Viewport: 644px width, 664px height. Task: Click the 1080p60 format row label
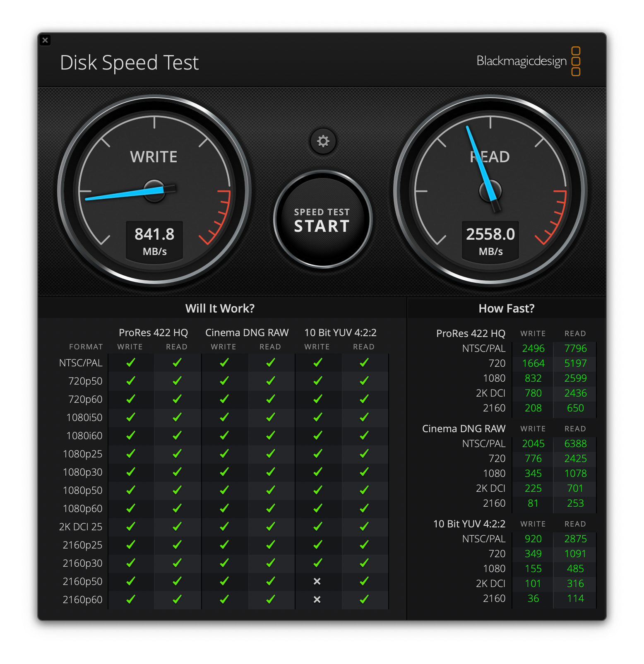point(82,509)
